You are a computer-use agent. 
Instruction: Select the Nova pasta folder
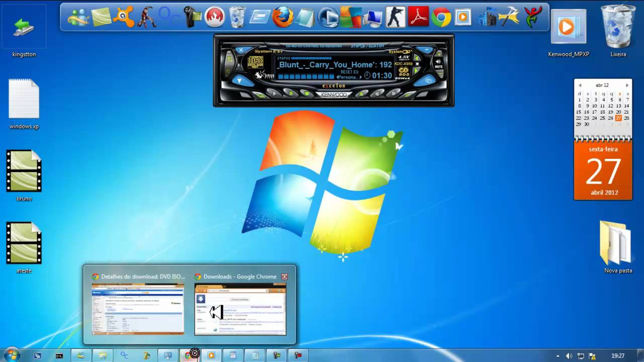tap(618, 247)
